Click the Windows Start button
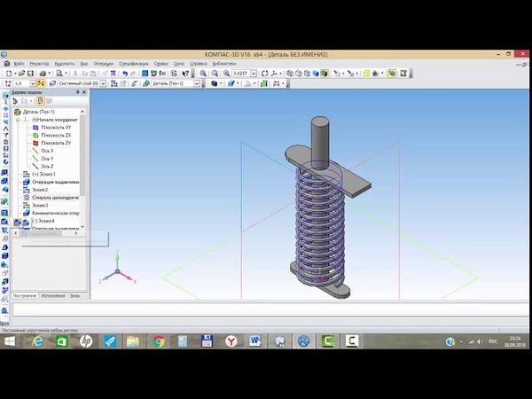Image resolution: width=532 pixels, height=399 pixels. pyautogui.click(x=11, y=340)
